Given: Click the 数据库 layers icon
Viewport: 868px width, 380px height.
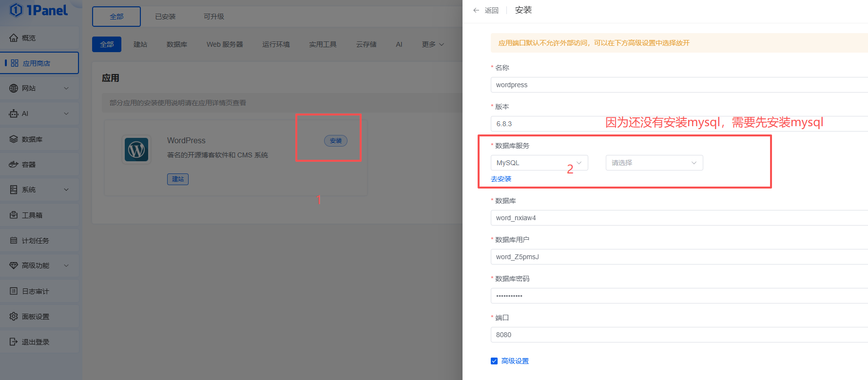Looking at the screenshot, I should coord(14,139).
